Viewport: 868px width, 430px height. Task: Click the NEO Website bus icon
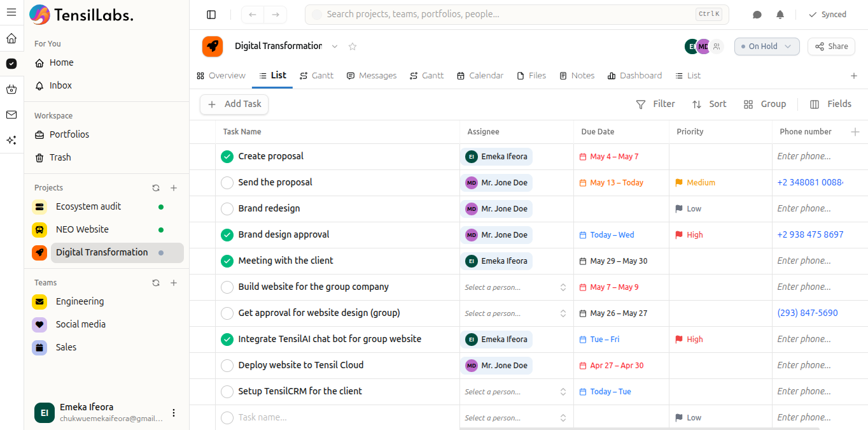point(39,229)
